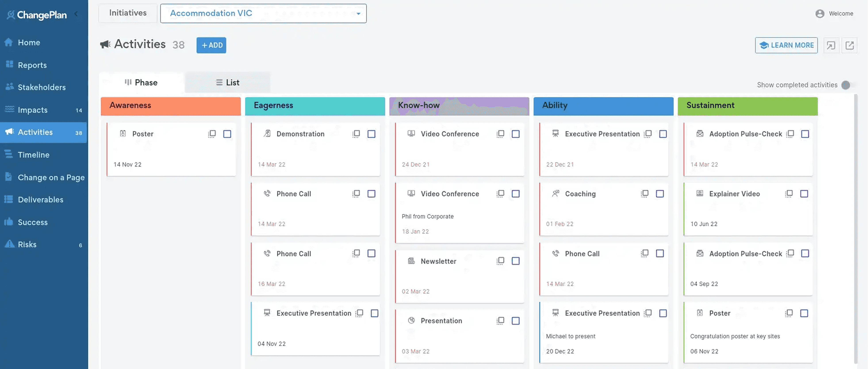Click the dropdown arrow in the initiative selector

pyautogui.click(x=358, y=14)
